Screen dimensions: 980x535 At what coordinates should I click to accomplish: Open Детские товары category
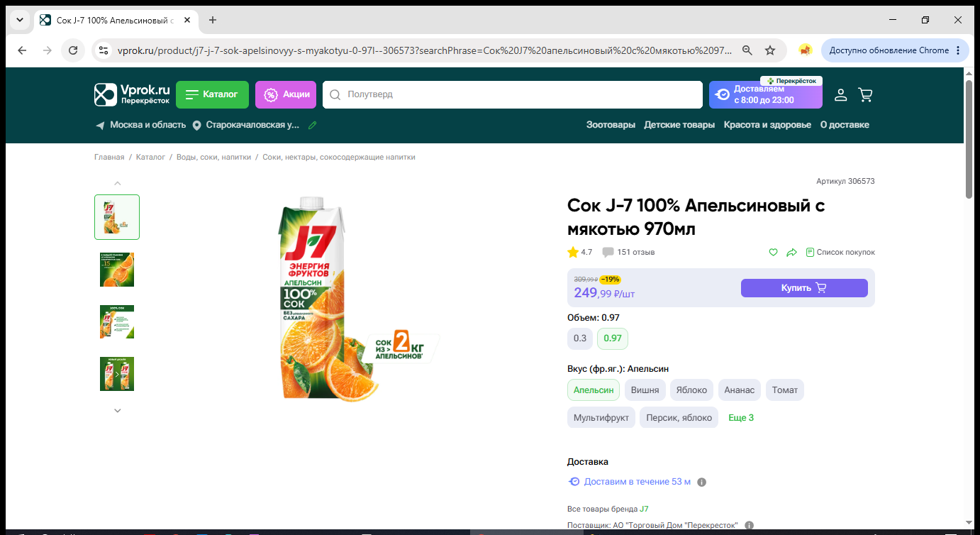679,125
